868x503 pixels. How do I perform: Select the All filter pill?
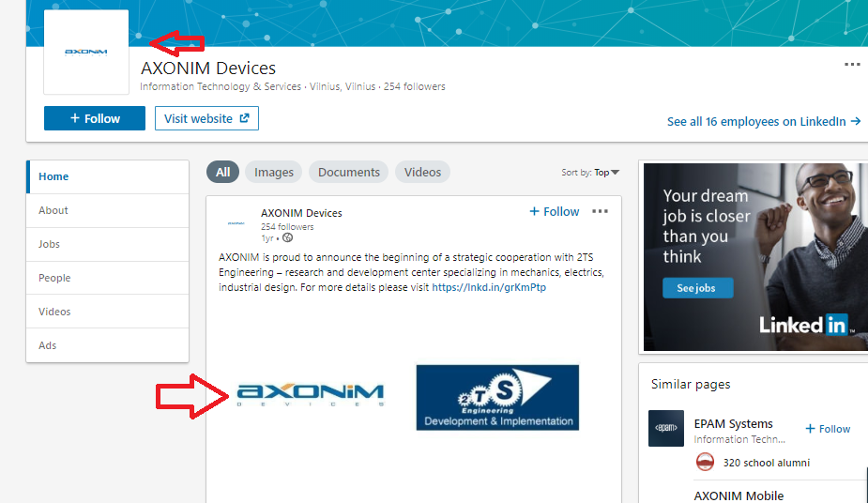(x=222, y=173)
